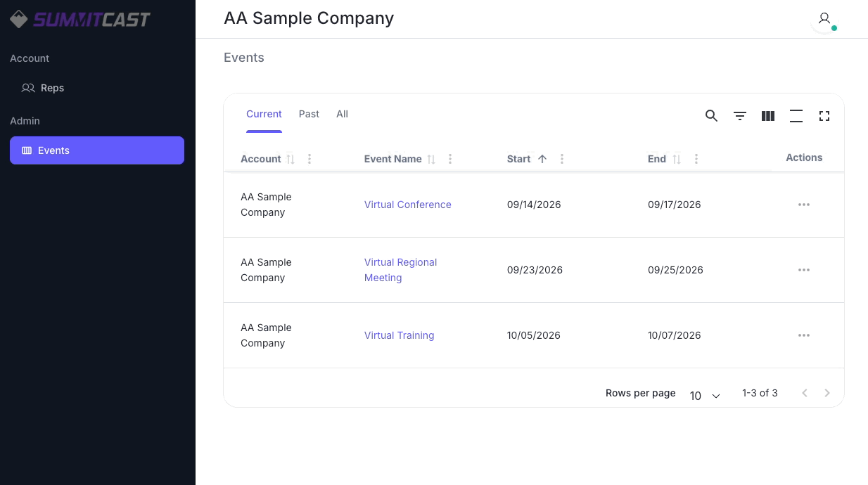Open the Virtual Regional Meeting link
The width and height of the screenshot is (868, 485).
click(x=401, y=270)
